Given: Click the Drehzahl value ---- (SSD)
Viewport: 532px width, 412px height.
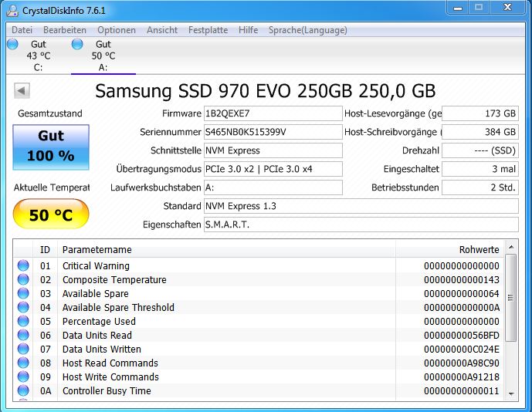Looking at the screenshot, I should point(480,150).
